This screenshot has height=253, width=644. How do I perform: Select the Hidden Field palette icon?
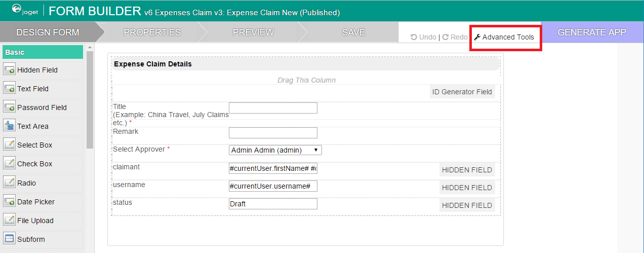pos(9,70)
